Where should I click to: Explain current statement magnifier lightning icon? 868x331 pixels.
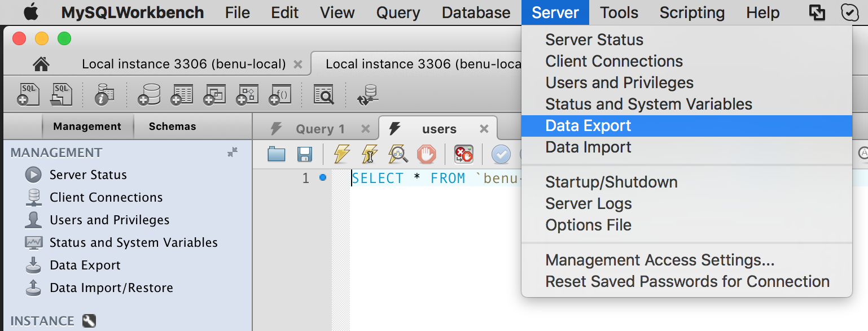pos(398,154)
